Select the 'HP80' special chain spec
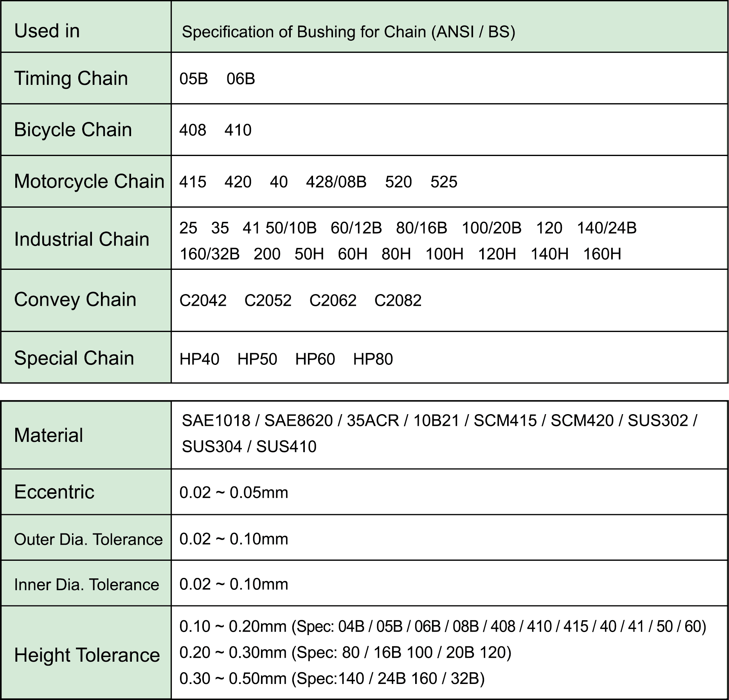The width and height of the screenshot is (729, 700). click(x=373, y=359)
